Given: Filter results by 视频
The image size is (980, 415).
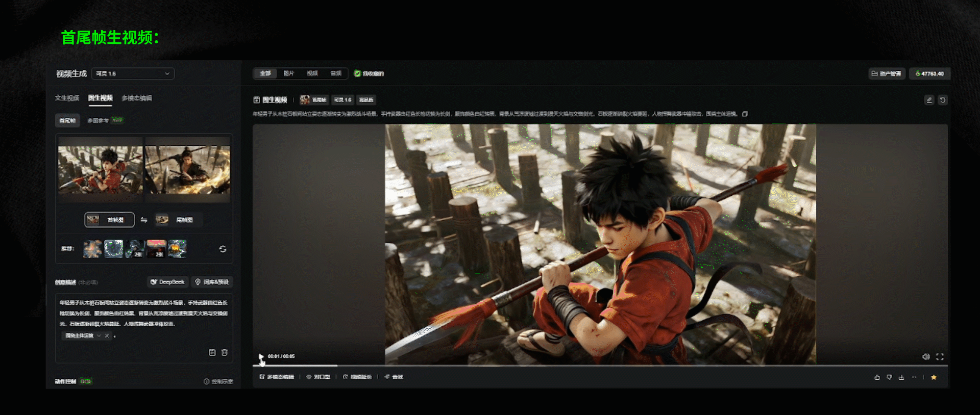Looking at the screenshot, I should click(312, 73).
